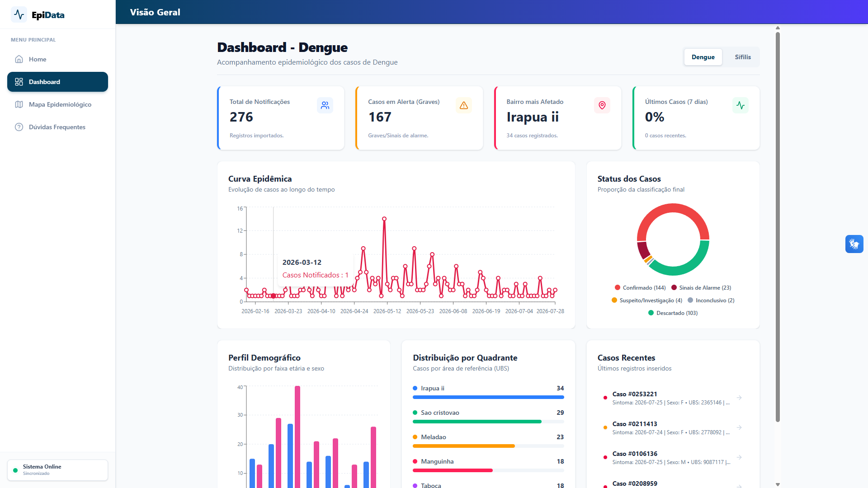Open arrow for Caso #0106136
This screenshot has width=868, height=488.
[739, 457]
